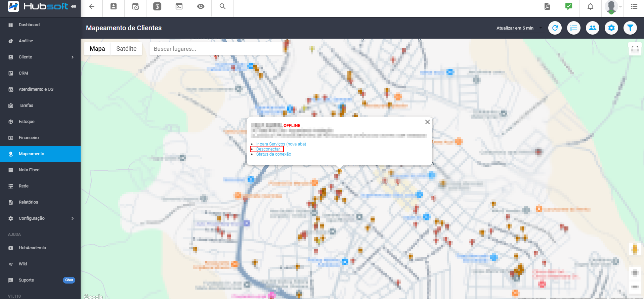Click the red OFFLINE status label
Viewport: 644px width, 299px height.
pyautogui.click(x=292, y=126)
